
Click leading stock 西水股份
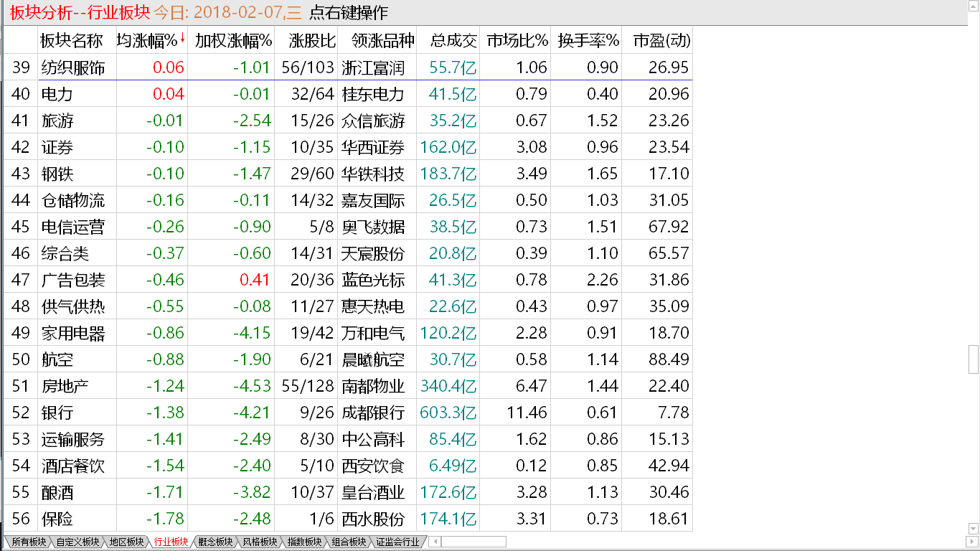(373, 519)
